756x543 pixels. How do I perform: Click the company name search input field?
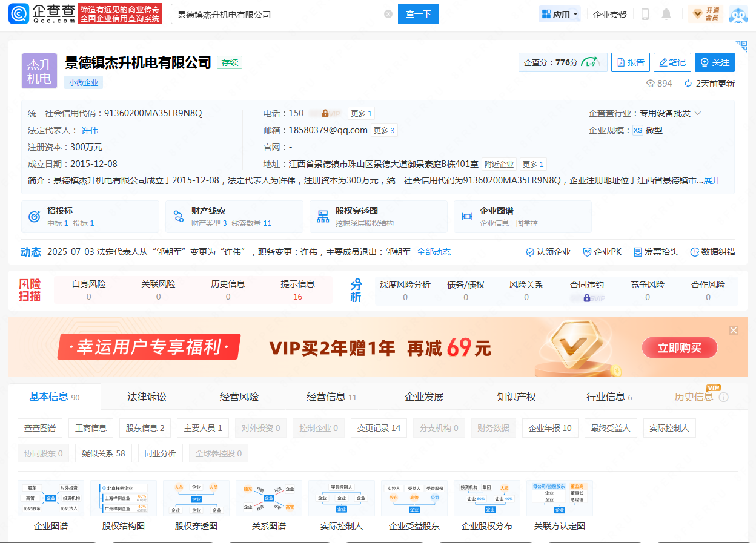coord(279,14)
